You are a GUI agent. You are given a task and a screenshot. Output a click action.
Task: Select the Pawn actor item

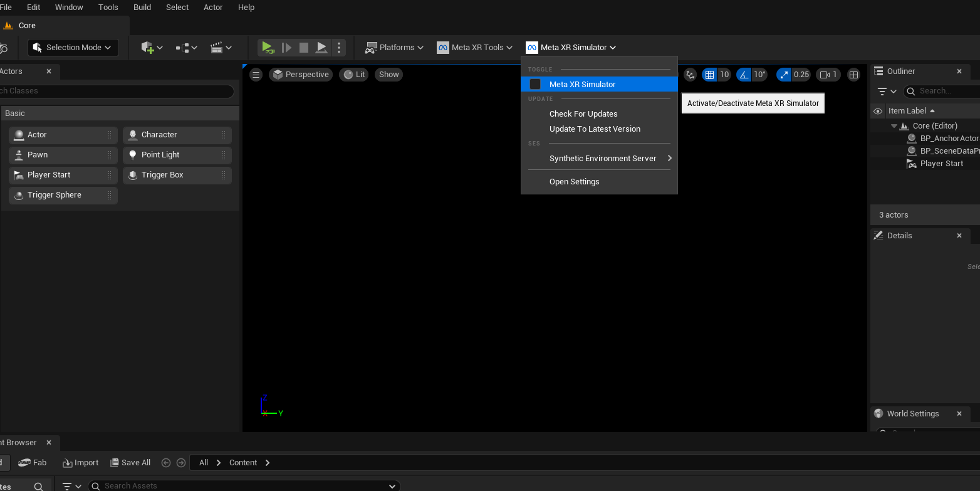pyautogui.click(x=63, y=155)
